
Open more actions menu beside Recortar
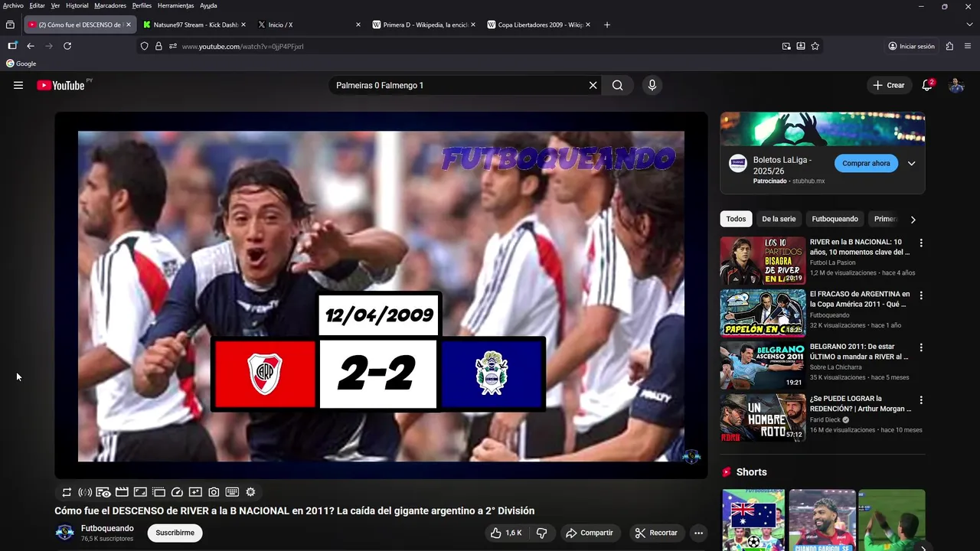(x=698, y=533)
